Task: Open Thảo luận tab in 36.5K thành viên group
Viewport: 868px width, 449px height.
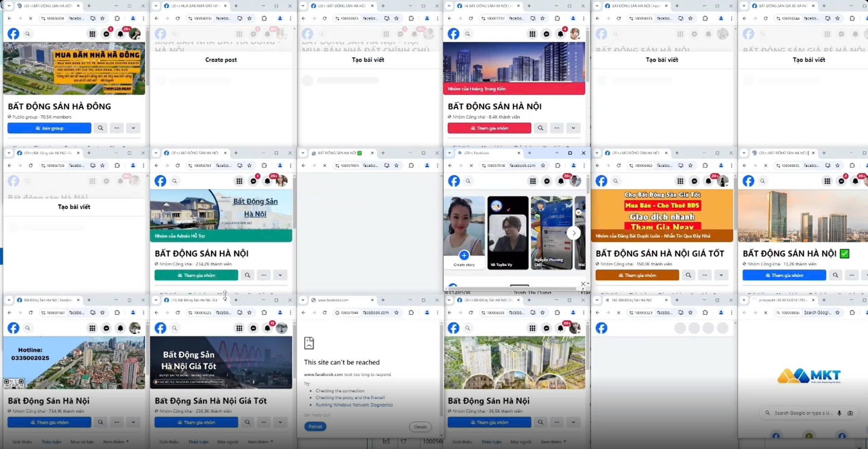Action: point(491,442)
